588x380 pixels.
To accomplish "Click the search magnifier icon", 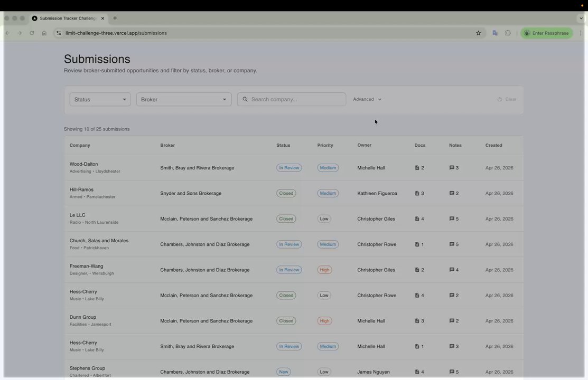I will coord(245,99).
